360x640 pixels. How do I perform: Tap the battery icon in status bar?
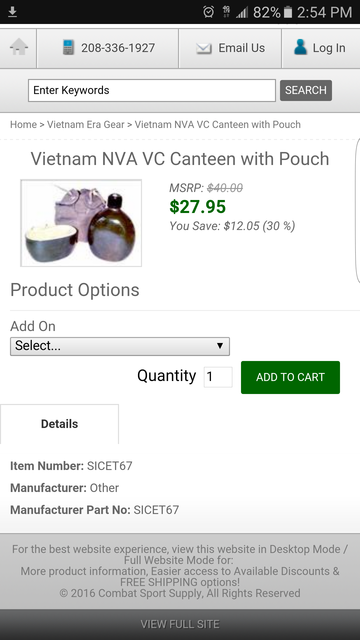coord(288,12)
